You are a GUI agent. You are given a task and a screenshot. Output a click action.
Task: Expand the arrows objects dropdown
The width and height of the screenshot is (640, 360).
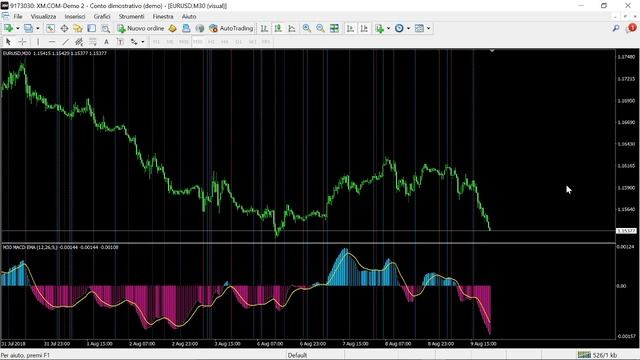142,42
